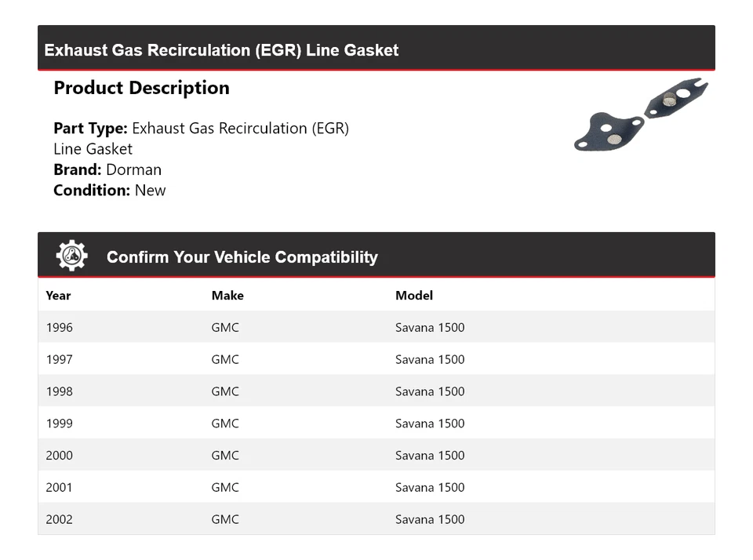Click the Part Type label

[90, 129]
